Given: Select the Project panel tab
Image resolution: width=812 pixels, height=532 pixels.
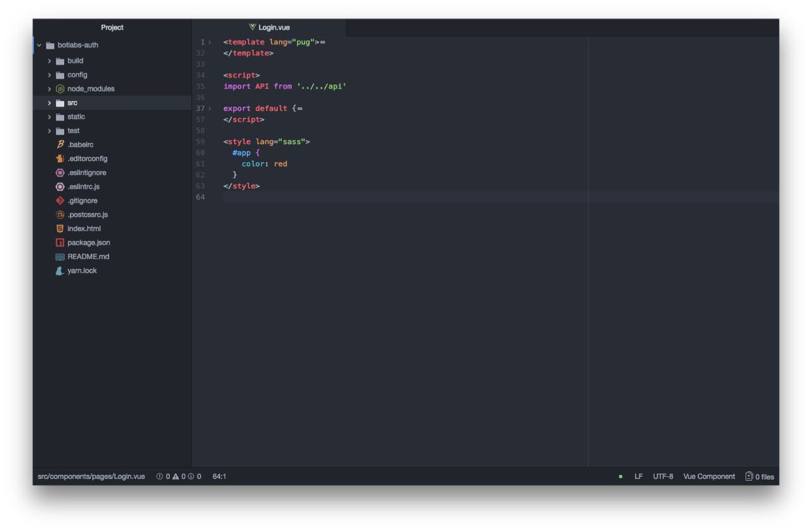Looking at the screenshot, I should point(112,27).
